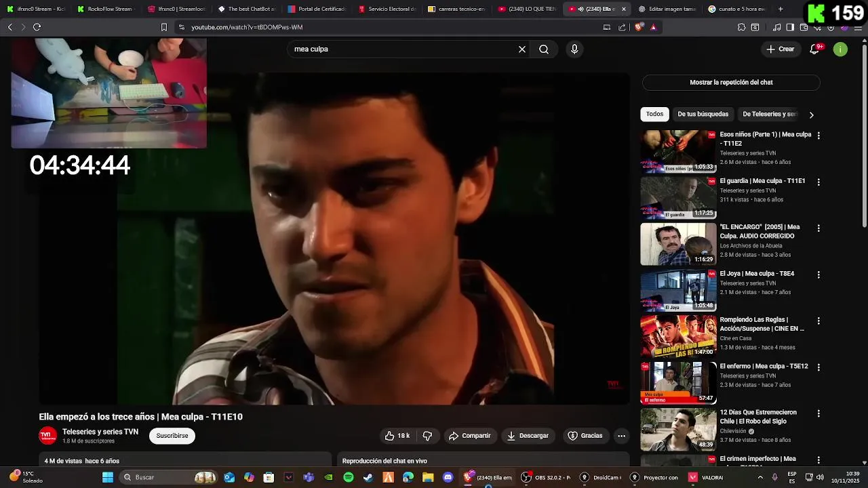Image resolution: width=868 pixels, height=488 pixels.
Task: Open Spotify from the taskbar
Action: tap(349, 477)
